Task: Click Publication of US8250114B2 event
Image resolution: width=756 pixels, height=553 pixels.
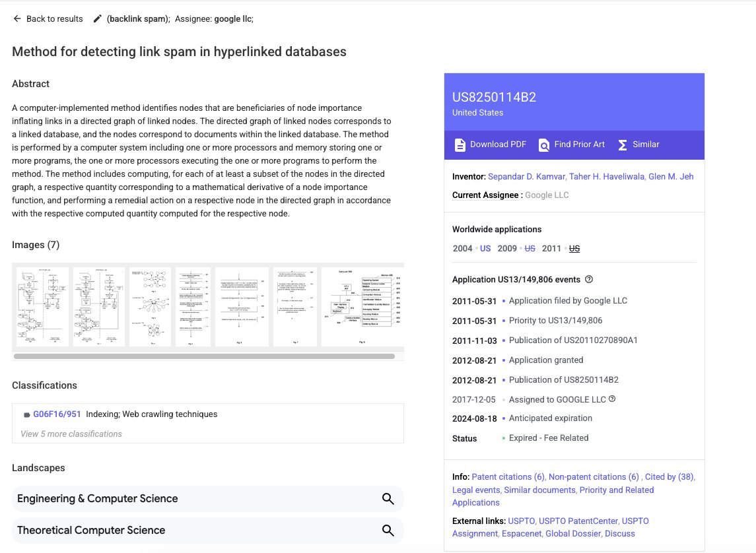Action: pyautogui.click(x=564, y=379)
